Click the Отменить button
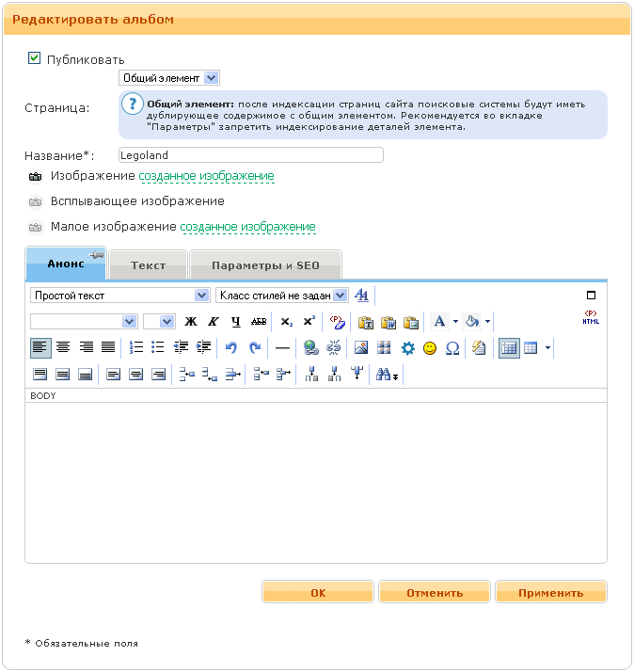This screenshot has width=634, height=672. coord(434,593)
